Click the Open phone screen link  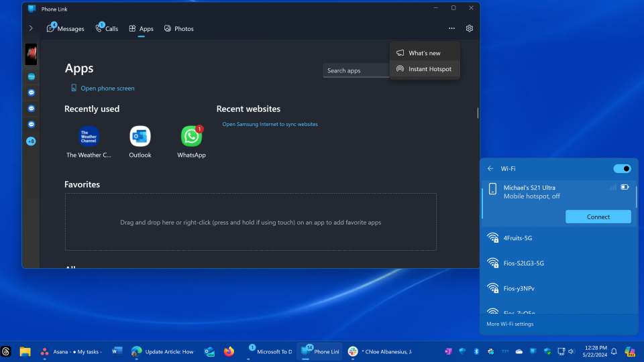[x=107, y=88]
